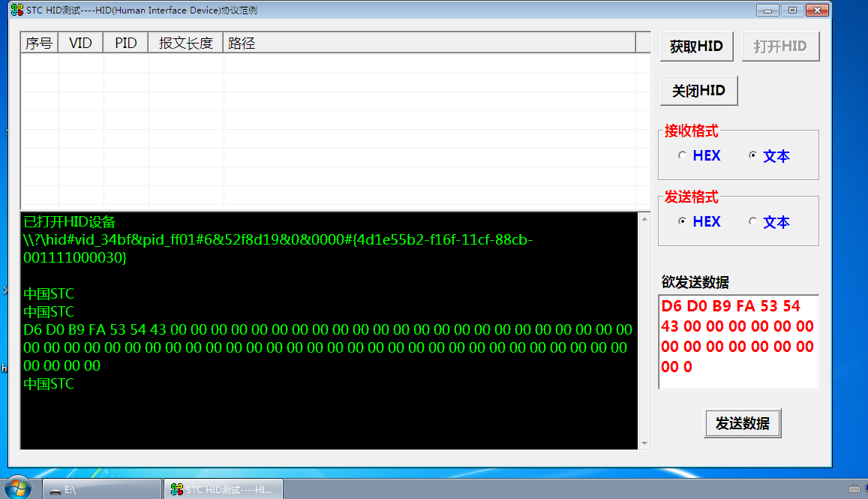
Task: Select HEX under 发送格式
Action: click(699, 221)
